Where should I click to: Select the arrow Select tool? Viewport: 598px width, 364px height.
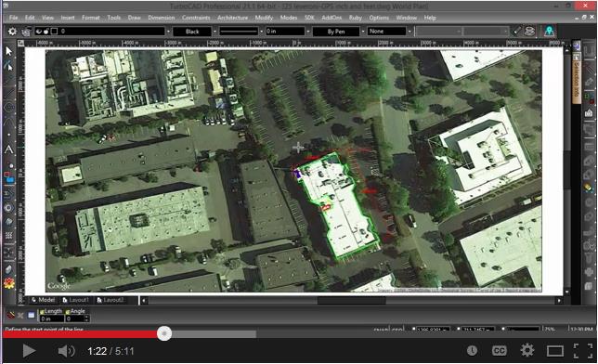pyautogui.click(x=8, y=51)
